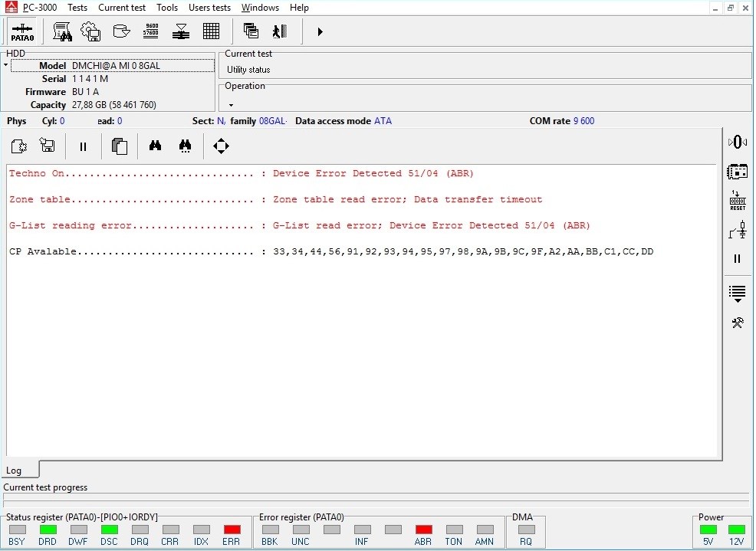756x551 pixels.
Task: Click the Data access mode ATA value
Action: pos(383,121)
